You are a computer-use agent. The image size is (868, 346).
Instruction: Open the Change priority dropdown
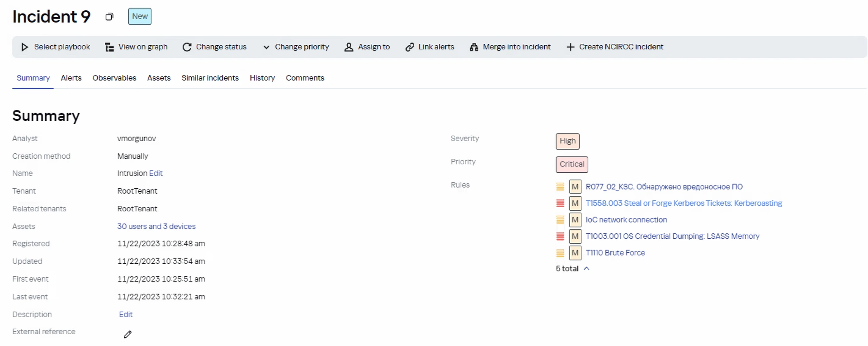point(296,47)
